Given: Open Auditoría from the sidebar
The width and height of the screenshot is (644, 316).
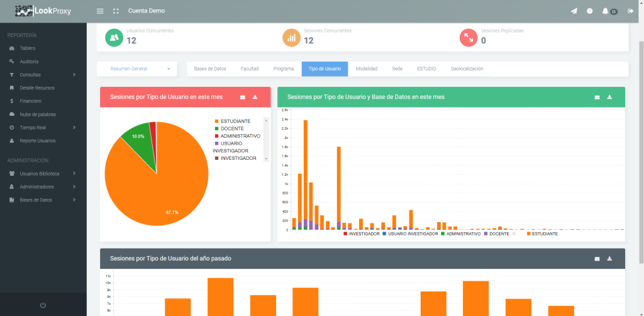Looking at the screenshot, I should click(x=29, y=62).
